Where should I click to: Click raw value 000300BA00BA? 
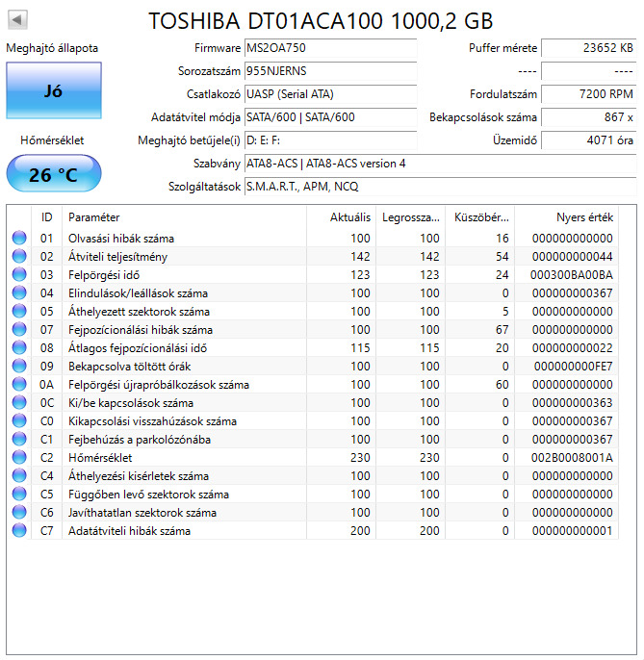click(572, 275)
